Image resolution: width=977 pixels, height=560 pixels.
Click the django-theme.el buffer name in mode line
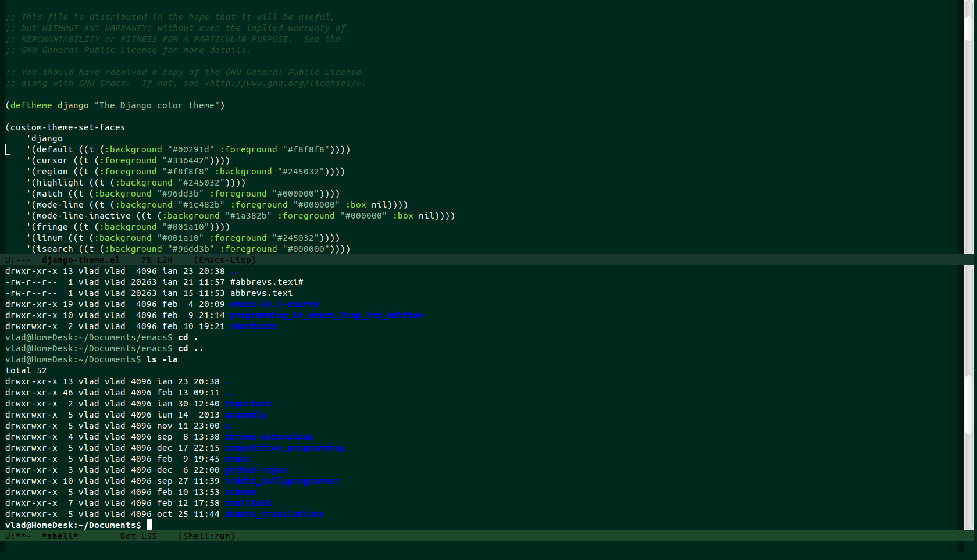[x=81, y=260]
